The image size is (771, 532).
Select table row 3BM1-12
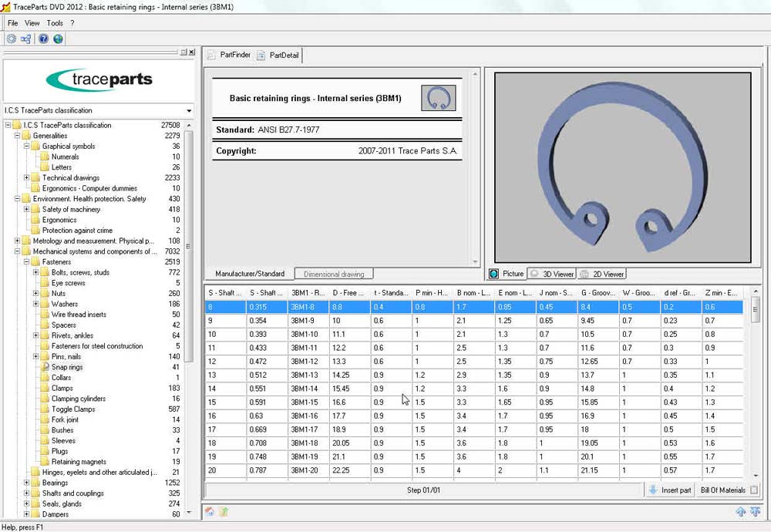[x=474, y=362]
